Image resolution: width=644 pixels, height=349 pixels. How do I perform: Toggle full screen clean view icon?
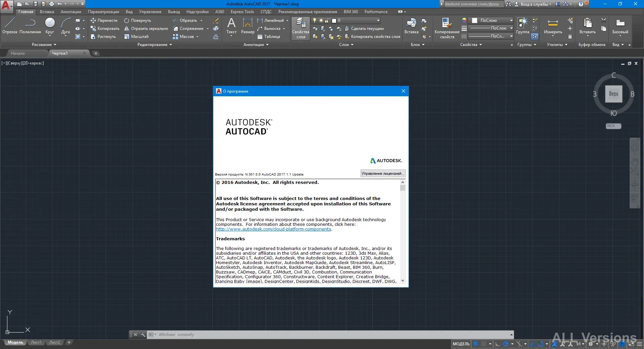[x=631, y=344]
